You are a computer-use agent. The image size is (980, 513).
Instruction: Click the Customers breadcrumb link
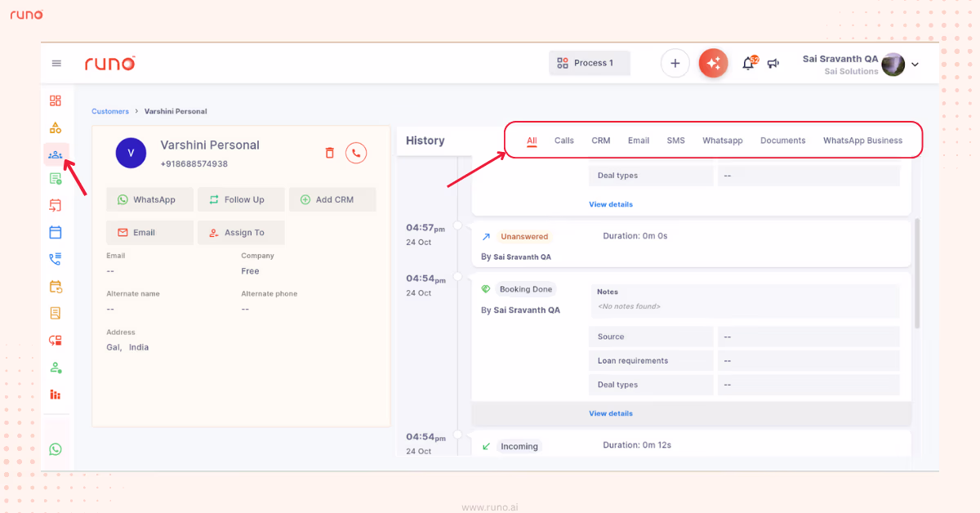[110, 111]
